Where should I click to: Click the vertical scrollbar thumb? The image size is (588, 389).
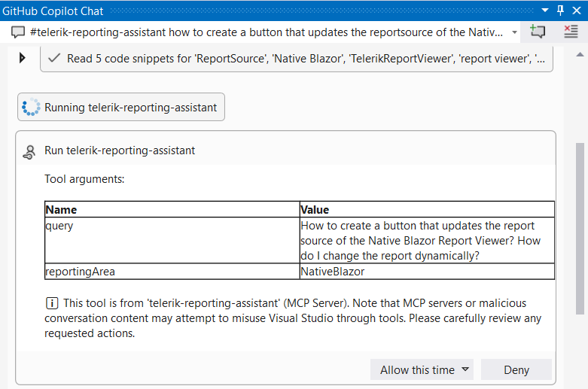pos(580,229)
